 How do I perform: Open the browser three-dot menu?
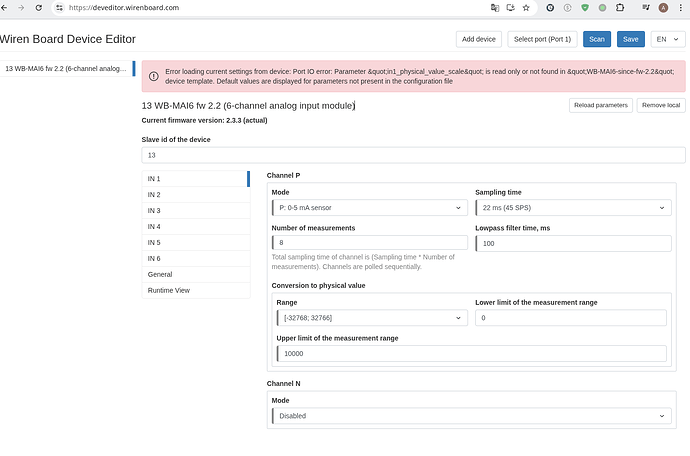point(681,7)
